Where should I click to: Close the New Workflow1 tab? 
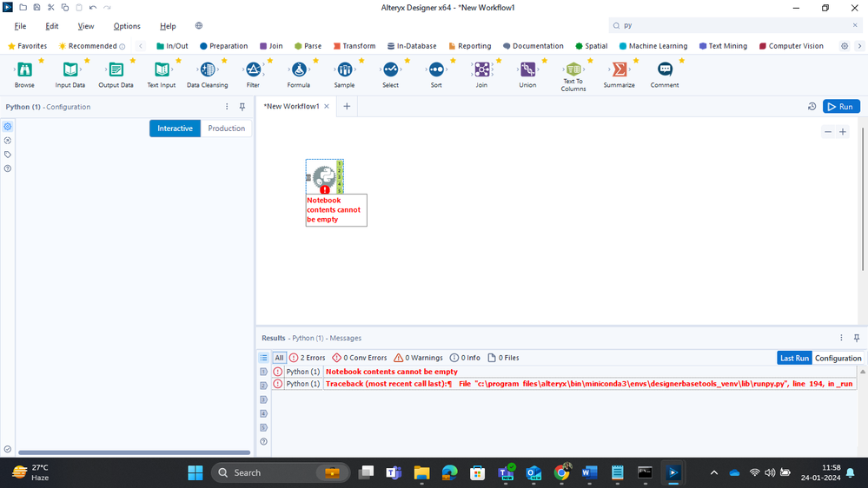327,106
